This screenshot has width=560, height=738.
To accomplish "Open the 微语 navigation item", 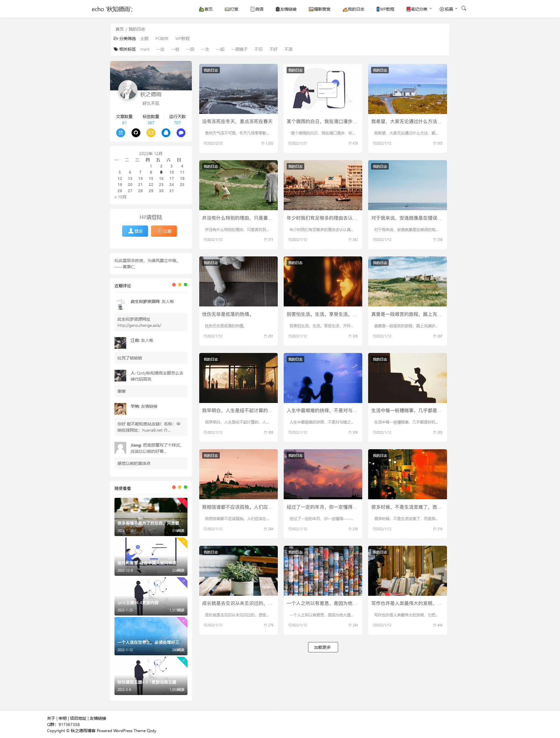I will 257,9.
